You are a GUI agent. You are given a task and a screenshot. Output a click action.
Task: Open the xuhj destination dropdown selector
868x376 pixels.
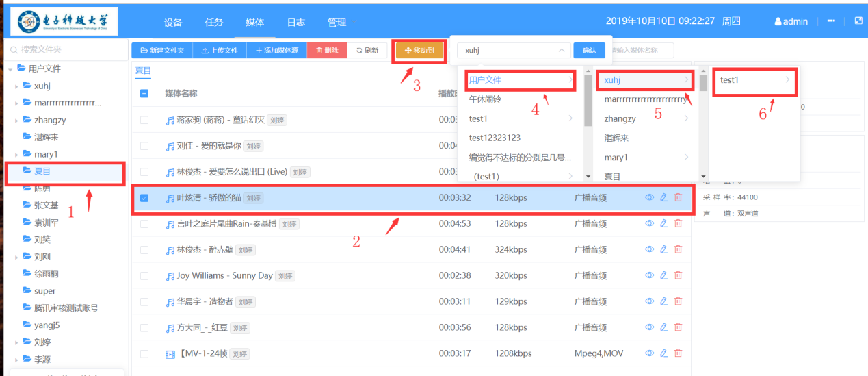pyautogui.click(x=513, y=50)
